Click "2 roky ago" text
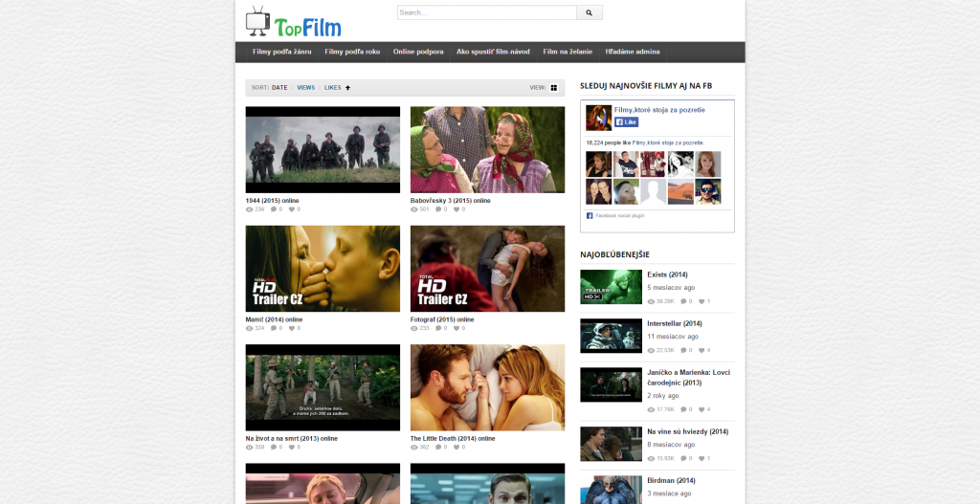Image resolution: width=980 pixels, height=504 pixels. coord(663,396)
